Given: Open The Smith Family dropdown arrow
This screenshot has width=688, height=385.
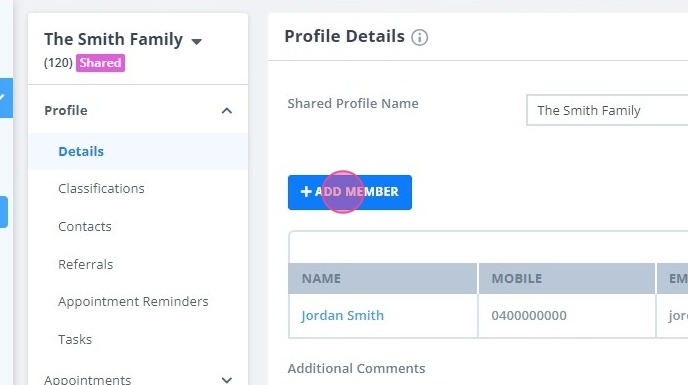Looking at the screenshot, I should tap(197, 41).
